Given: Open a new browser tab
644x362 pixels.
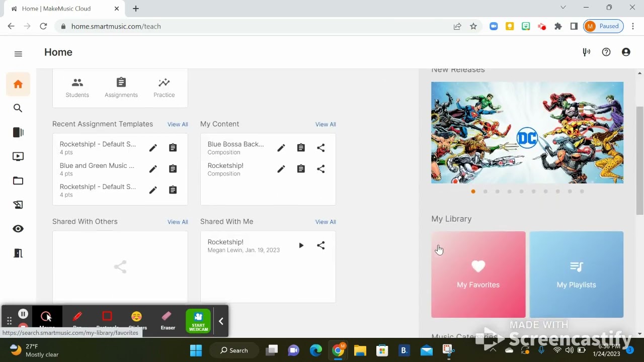Looking at the screenshot, I should (x=136, y=9).
